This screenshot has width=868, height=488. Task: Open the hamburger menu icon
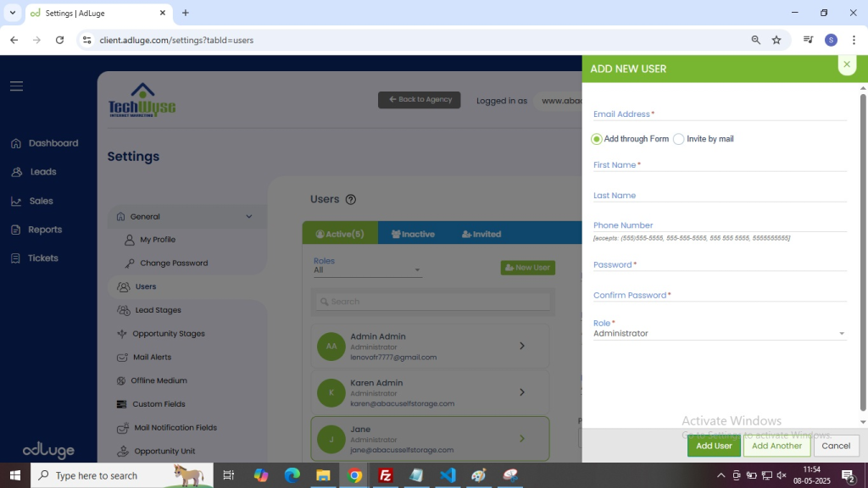click(x=16, y=86)
